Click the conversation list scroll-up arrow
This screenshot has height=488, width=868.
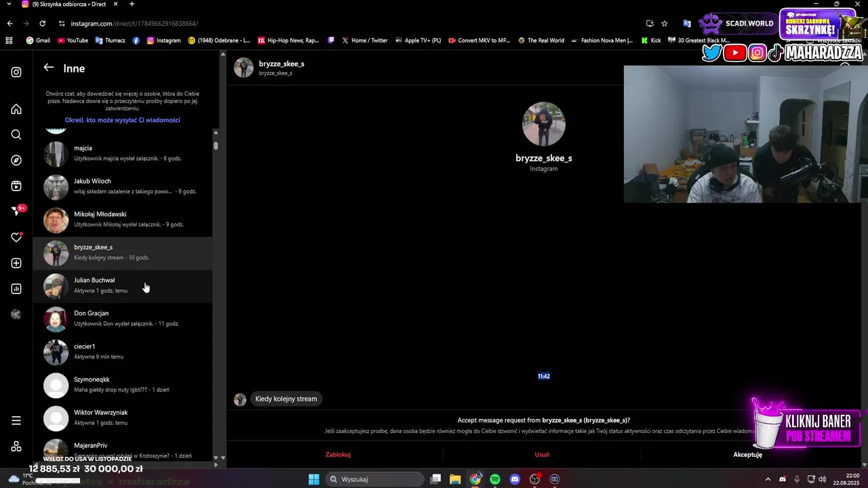pyautogui.click(x=216, y=131)
